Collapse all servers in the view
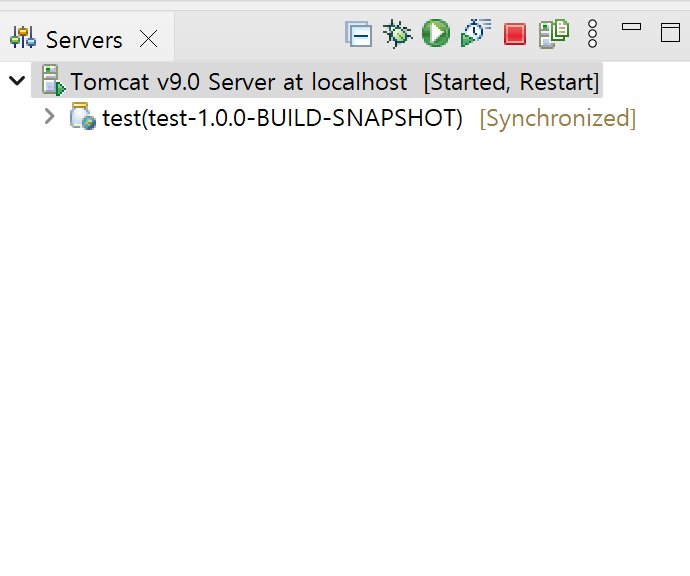Image resolution: width=690 pixels, height=576 pixels. [x=359, y=34]
